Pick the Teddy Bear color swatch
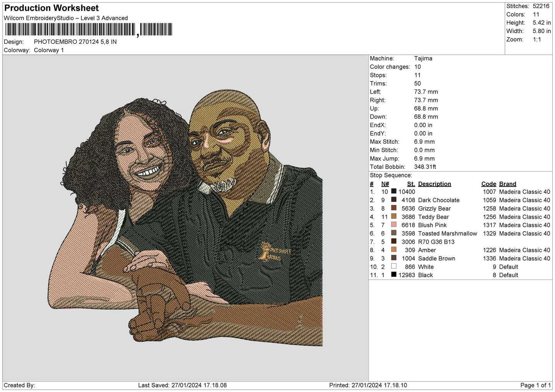Screen dimensions: 555x392 [394, 217]
